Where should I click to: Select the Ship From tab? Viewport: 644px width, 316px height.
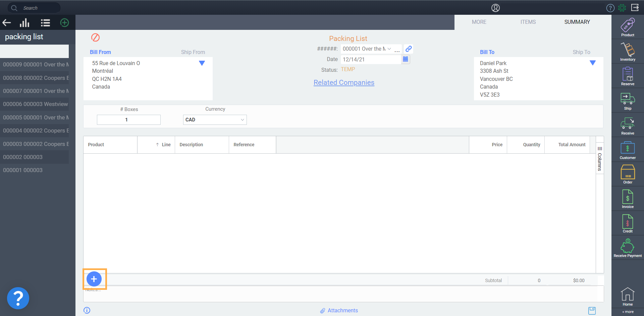(193, 52)
